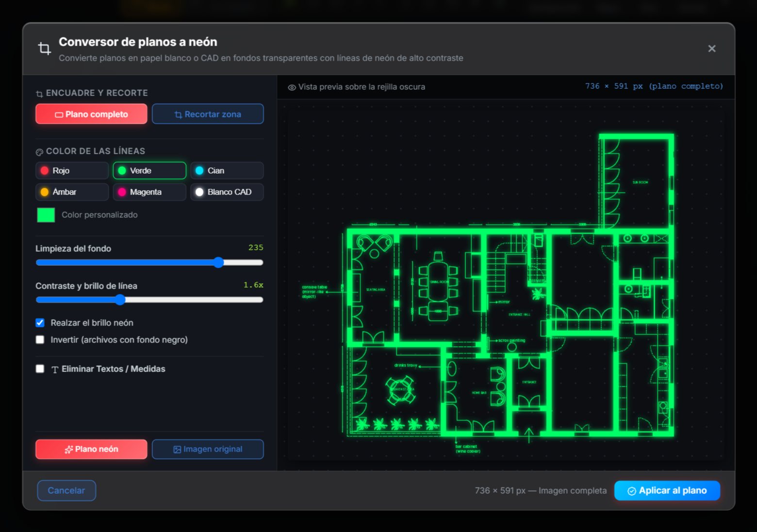Adjust the Contraste y brillo de línea slider
Screen dimensions: 757x532
coord(149,300)
